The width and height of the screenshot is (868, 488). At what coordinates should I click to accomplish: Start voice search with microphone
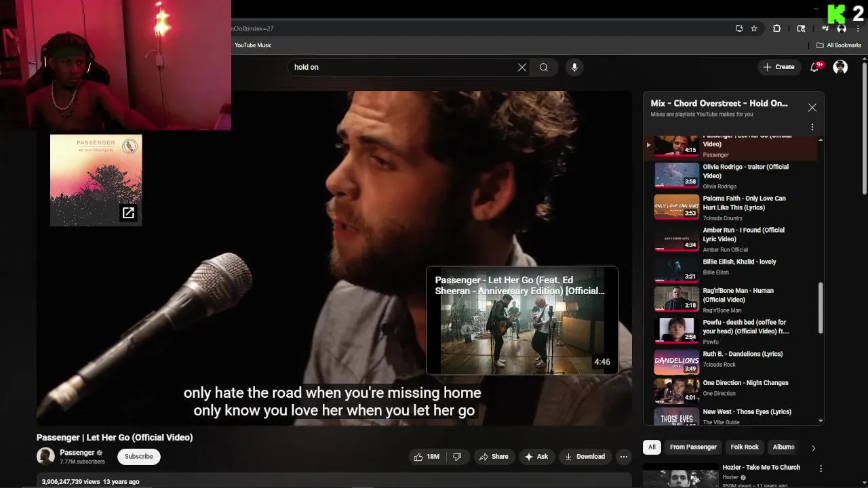574,67
